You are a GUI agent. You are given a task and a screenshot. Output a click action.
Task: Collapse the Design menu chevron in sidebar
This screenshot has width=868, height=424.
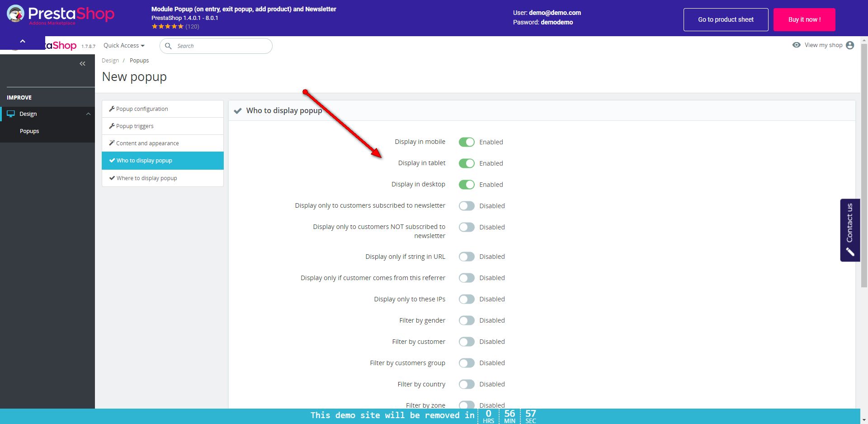point(88,114)
